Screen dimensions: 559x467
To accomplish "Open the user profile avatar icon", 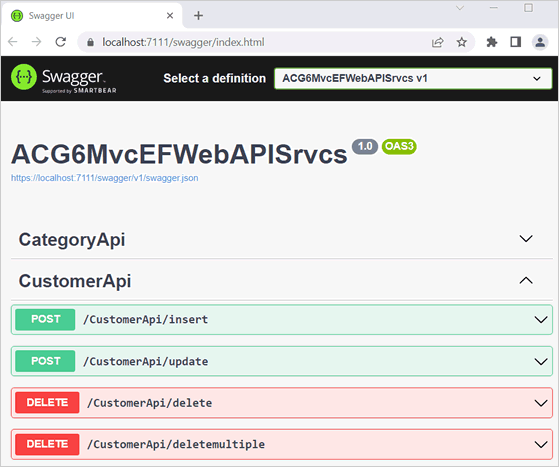I will click(x=540, y=42).
